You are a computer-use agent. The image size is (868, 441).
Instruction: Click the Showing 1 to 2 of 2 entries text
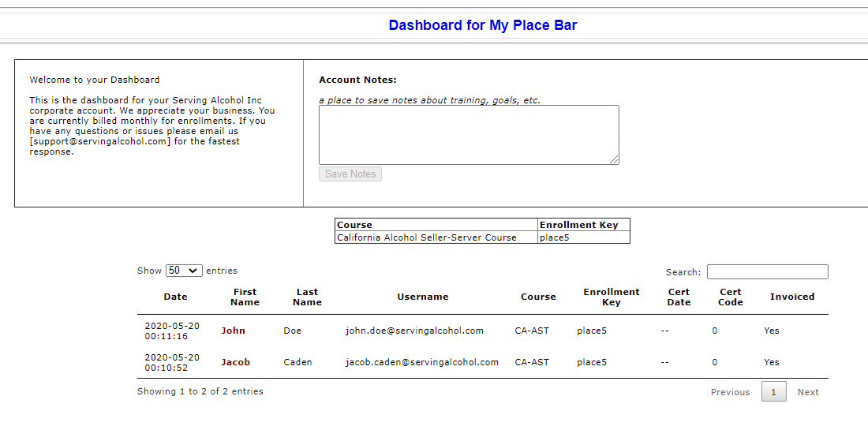200,391
